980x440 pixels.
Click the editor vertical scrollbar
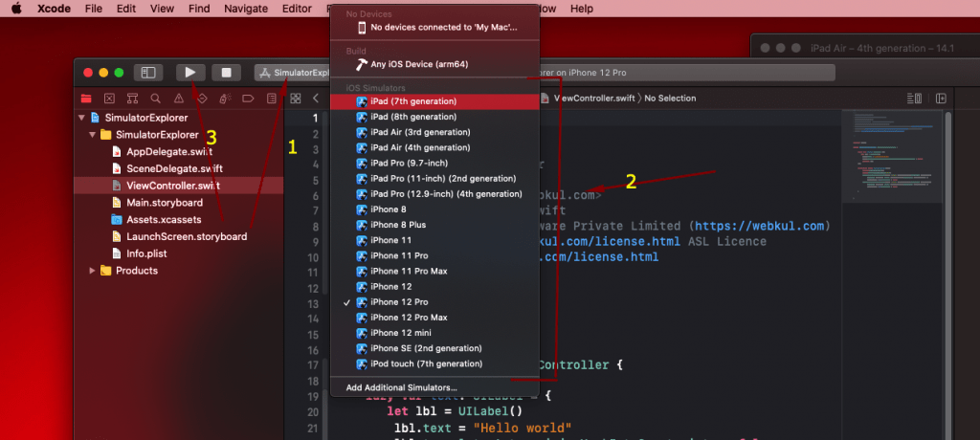pyautogui.click(x=948, y=275)
